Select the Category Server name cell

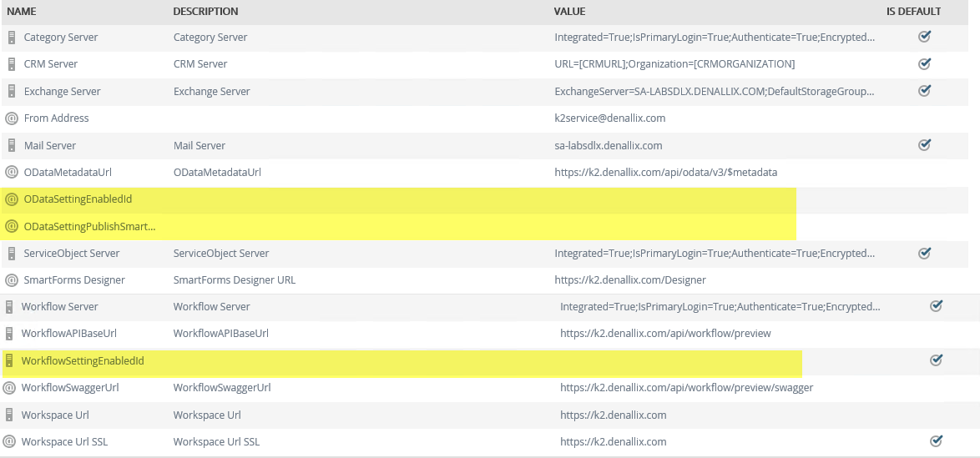(61, 38)
